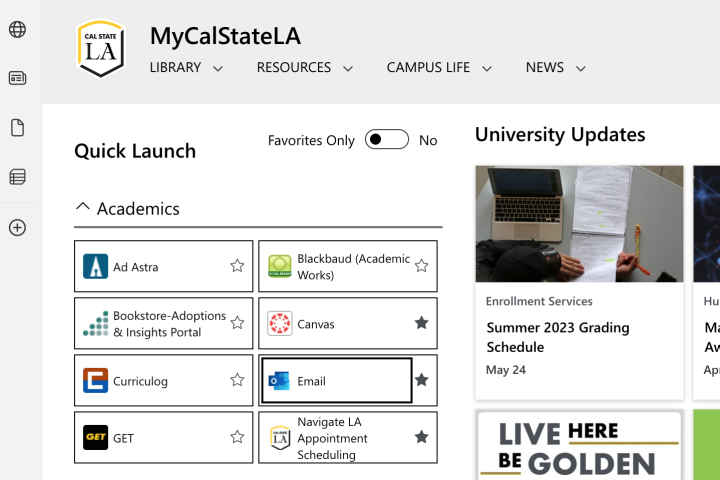The height and width of the screenshot is (480, 720).
Task: Open the NEWS menu item
Action: click(x=545, y=68)
